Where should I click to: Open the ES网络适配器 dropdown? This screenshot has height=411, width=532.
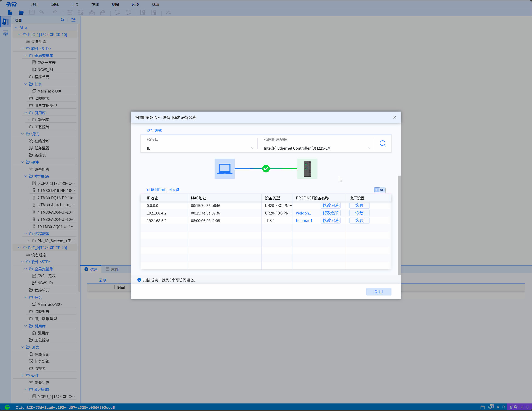(x=317, y=148)
